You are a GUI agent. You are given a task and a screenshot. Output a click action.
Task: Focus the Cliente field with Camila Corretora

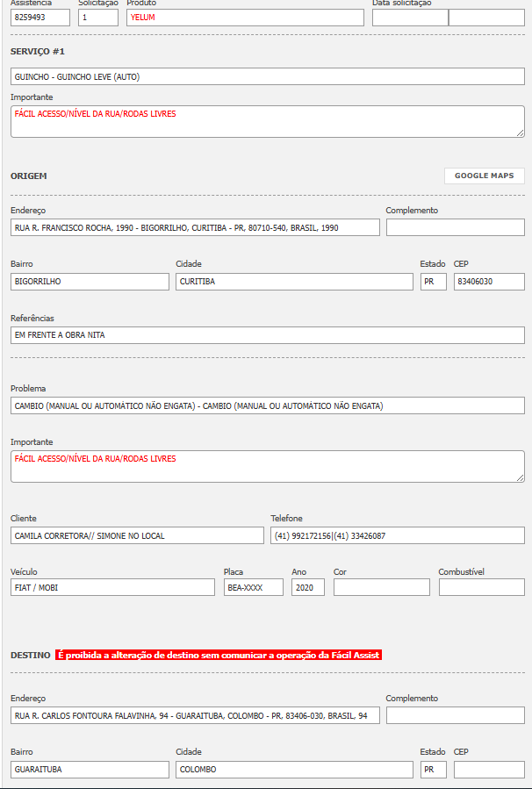(137, 535)
